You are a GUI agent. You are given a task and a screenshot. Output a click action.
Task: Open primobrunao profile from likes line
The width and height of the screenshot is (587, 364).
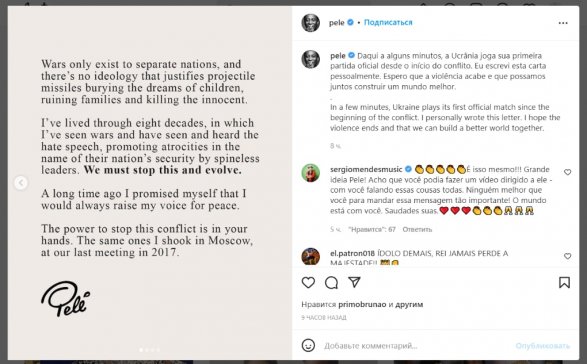pyautogui.click(x=362, y=304)
